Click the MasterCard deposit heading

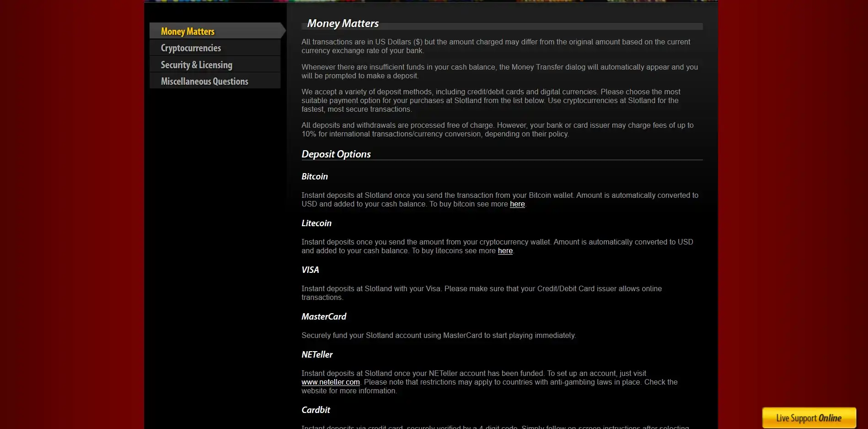[x=324, y=317]
